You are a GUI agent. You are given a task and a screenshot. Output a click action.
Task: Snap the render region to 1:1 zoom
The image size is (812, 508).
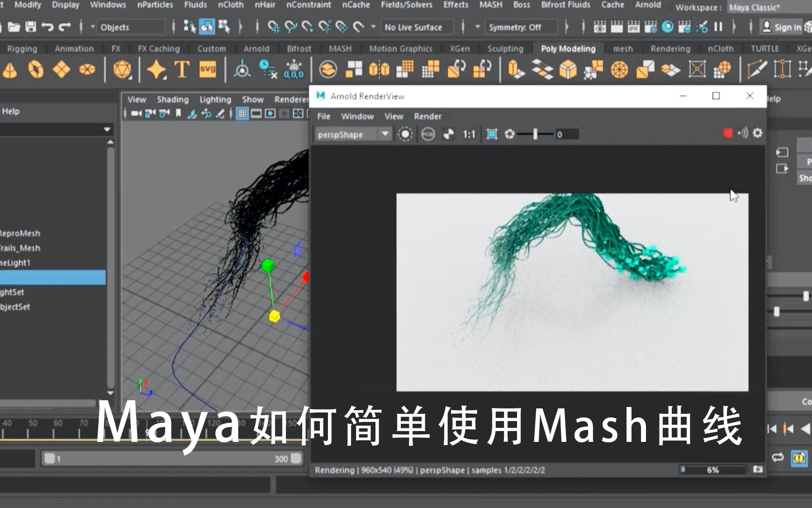(469, 134)
